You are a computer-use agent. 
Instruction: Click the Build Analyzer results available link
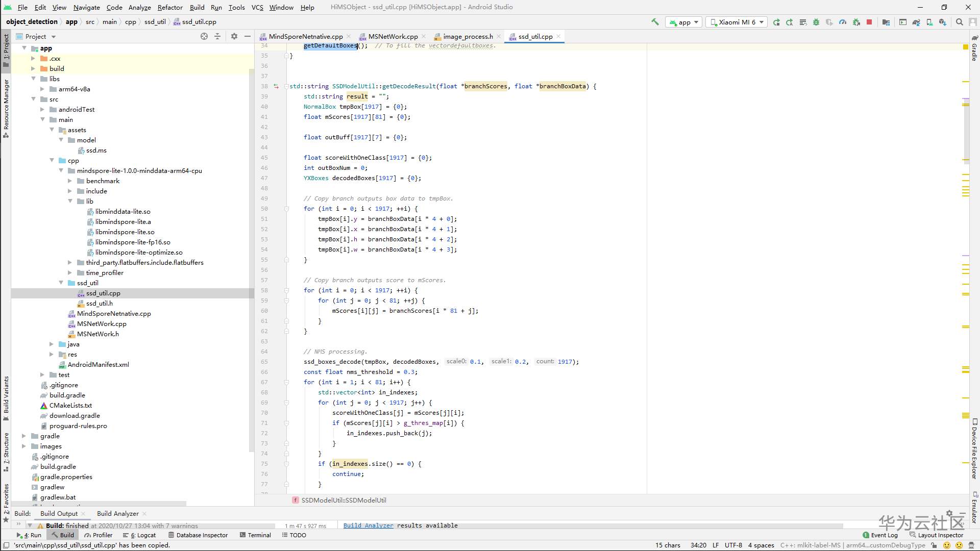coord(368,525)
